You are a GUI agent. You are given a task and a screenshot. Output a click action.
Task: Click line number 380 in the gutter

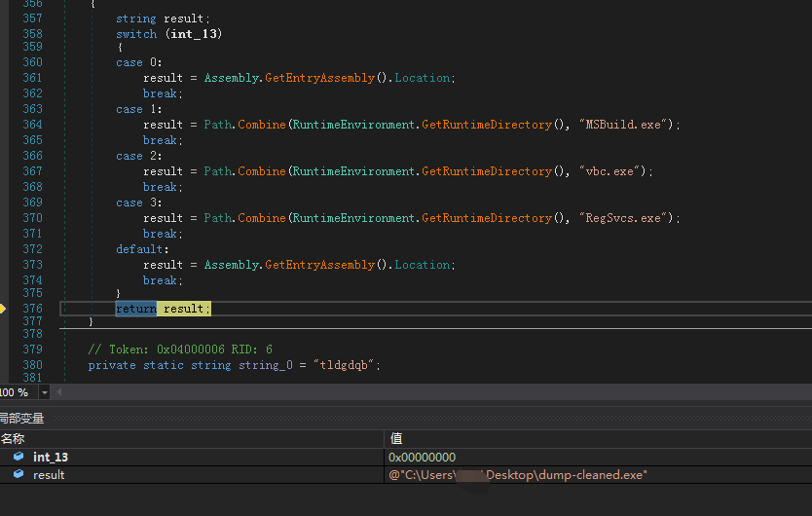(33, 365)
